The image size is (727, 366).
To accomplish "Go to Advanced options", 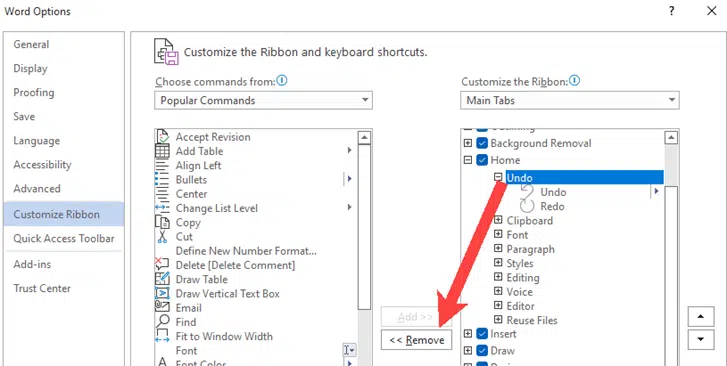I will point(64,189).
